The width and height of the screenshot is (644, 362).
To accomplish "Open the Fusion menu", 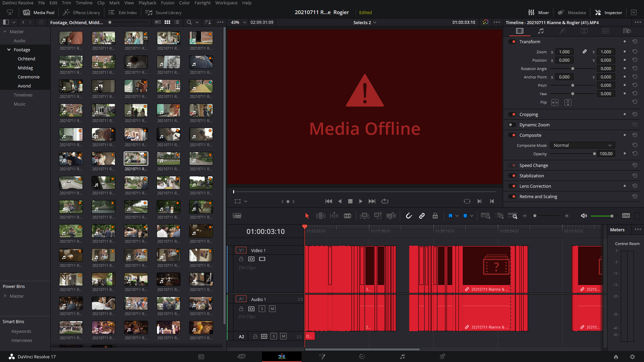I will pyautogui.click(x=167, y=3).
